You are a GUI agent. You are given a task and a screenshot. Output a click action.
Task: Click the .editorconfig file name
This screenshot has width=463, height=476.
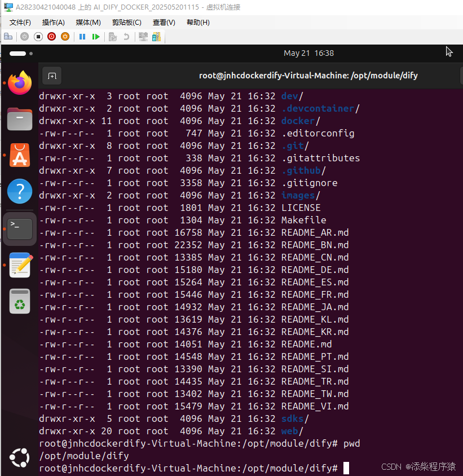(x=318, y=134)
